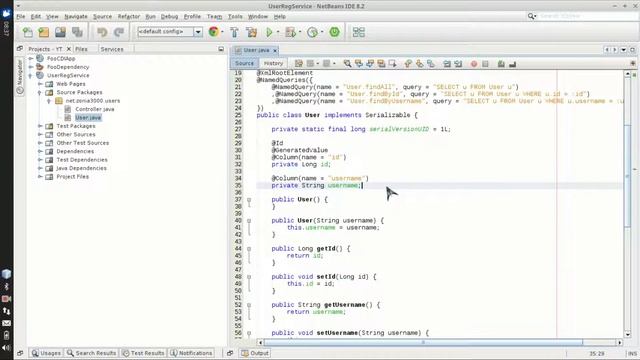This screenshot has height=360, width=640.
Task: Click the grid layout icon in main toolbar
Action: (x=359, y=32)
